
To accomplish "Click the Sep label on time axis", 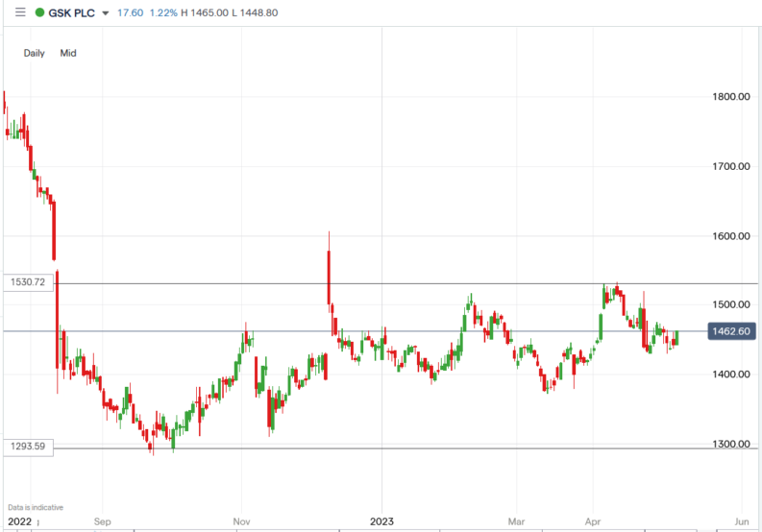I will coord(103,521).
